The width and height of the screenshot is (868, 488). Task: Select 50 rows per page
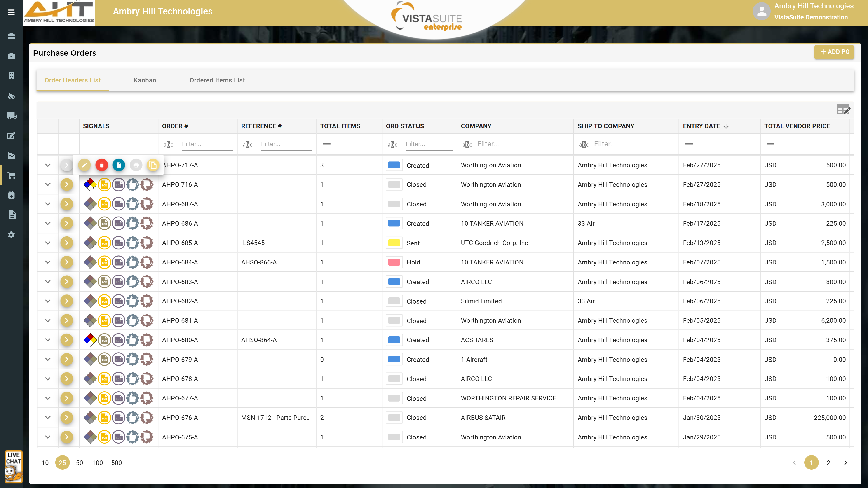[x=79, y=463]
